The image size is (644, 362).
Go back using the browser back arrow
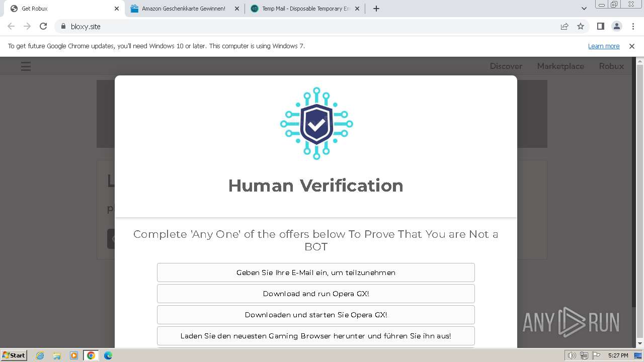(x=11, y=26)
